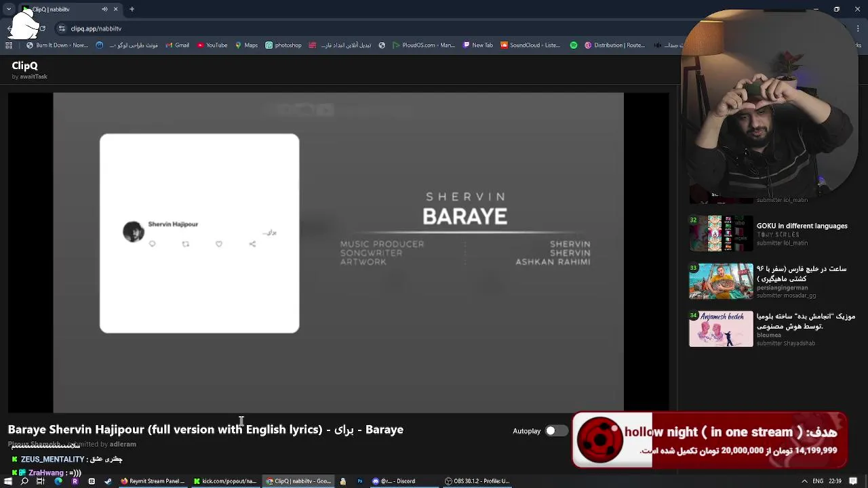Viewport: 868px width, 488px height.
Task: Click the heart icon in tweet card
Action: click(x=219, y=244)
